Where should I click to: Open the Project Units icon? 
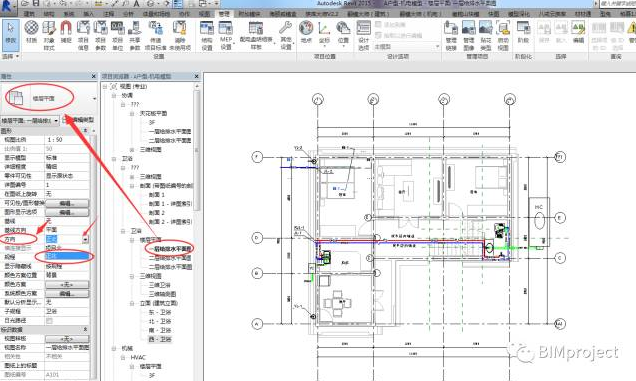[x=117, y=35]
